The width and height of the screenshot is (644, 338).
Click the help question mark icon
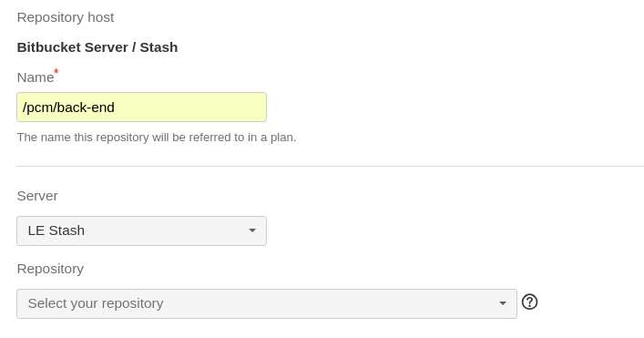(529, 302)
